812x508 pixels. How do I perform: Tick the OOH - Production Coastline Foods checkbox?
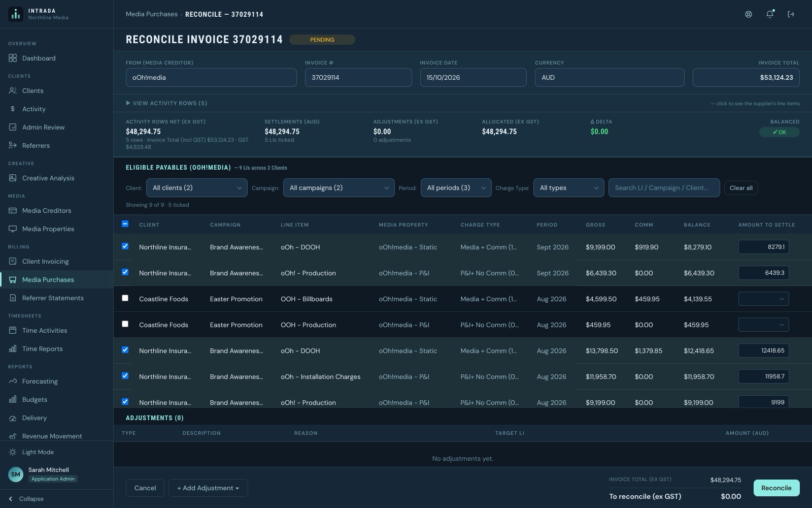click(125, 324)
